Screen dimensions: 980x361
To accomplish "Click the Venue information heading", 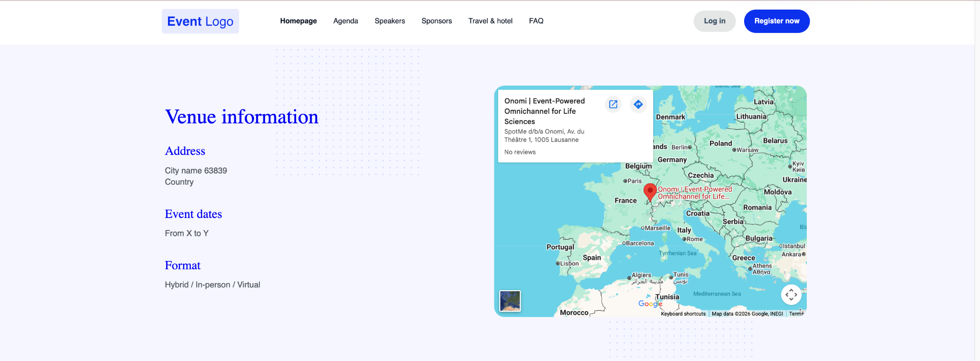I will click(x=242, y=117).
